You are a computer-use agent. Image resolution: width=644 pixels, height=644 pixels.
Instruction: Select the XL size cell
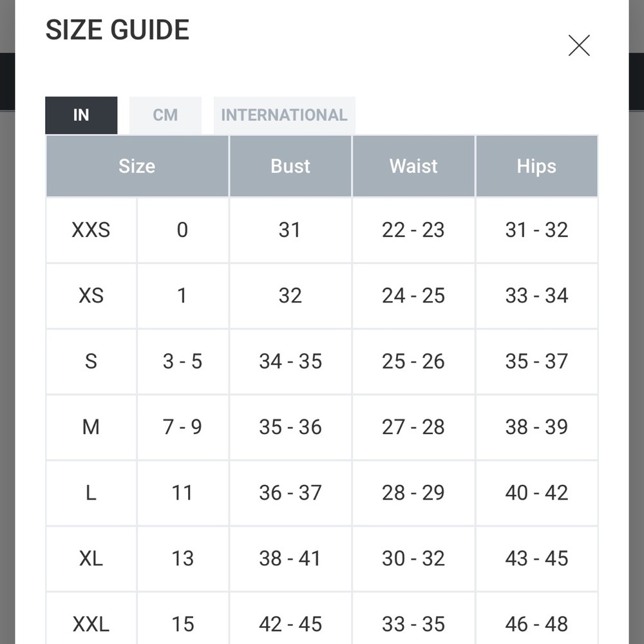(x=91, y=558)
